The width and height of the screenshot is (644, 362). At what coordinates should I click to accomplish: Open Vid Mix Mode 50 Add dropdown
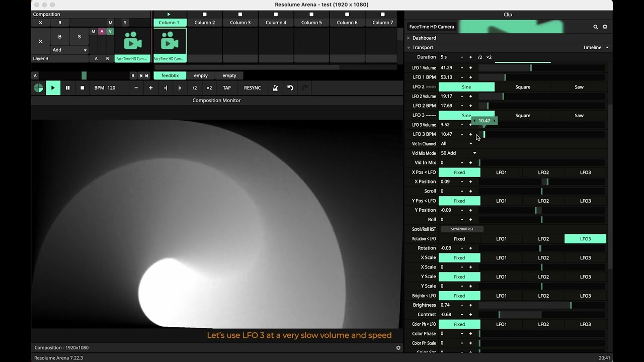(x=458, y=153)
